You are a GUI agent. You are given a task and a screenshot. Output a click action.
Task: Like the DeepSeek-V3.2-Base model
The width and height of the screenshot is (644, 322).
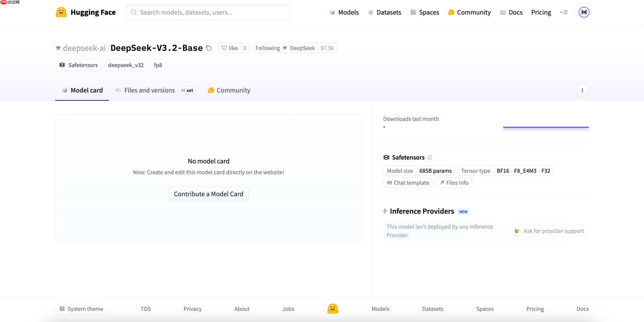pos(230,48)
